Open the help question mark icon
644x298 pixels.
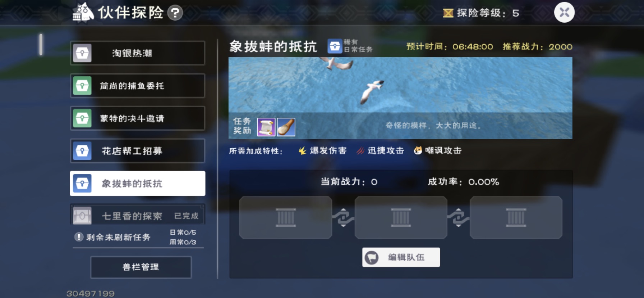[x=175, y=13]
